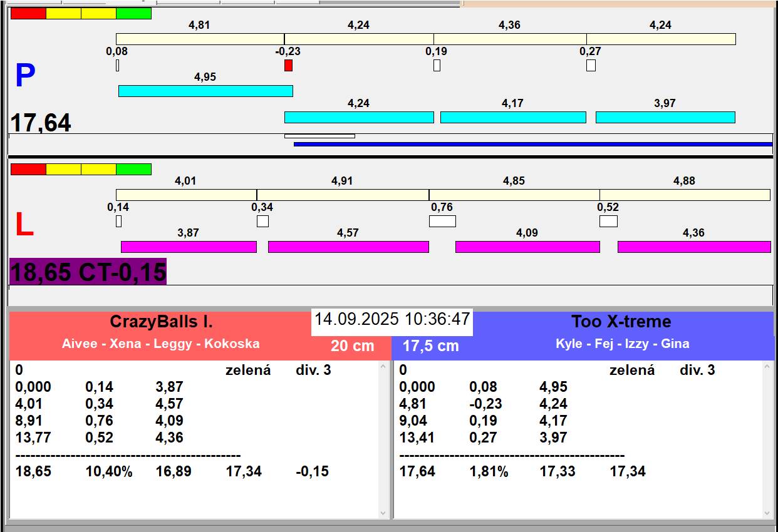
Task: Click the 0,08 start marker in lane P
Action: [117, 65]
